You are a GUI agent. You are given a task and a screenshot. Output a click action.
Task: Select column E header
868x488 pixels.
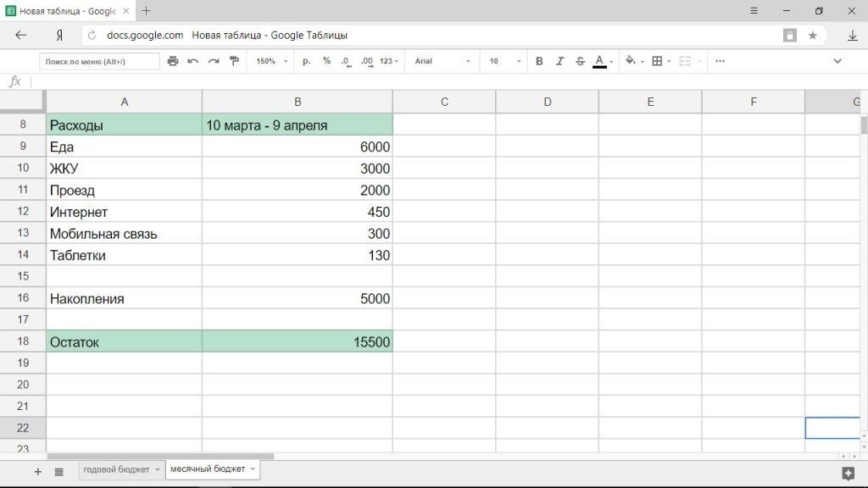pyautogui.click(x=650, y=102)
